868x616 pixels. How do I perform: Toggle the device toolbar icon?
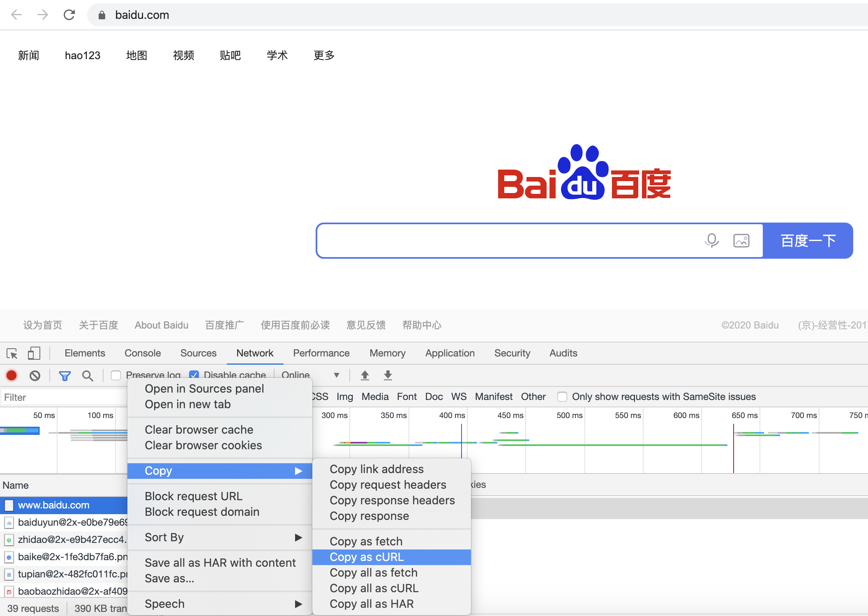(x=34, y=354)
